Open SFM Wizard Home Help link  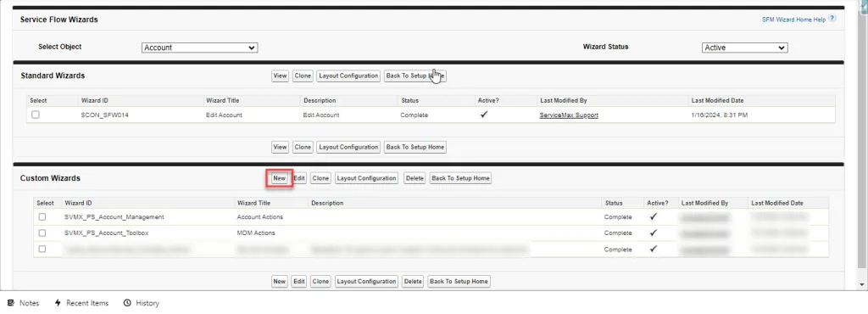pyautogui.click(x=793, y=20)
